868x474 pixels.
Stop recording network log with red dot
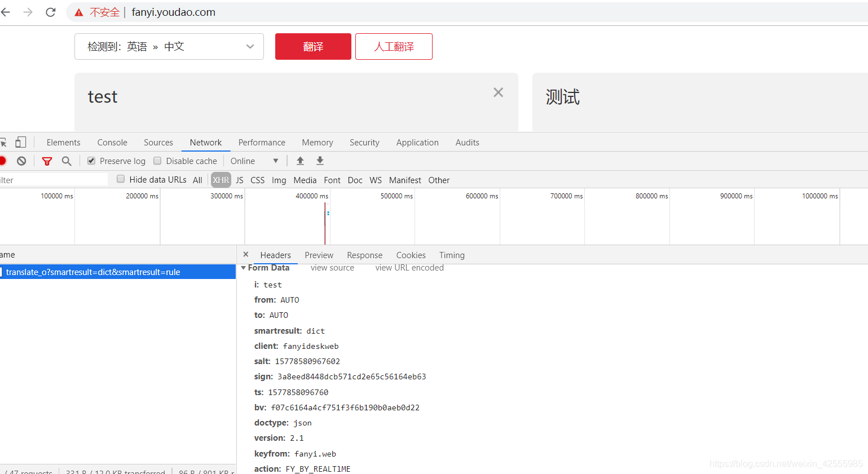coord(2,161)
